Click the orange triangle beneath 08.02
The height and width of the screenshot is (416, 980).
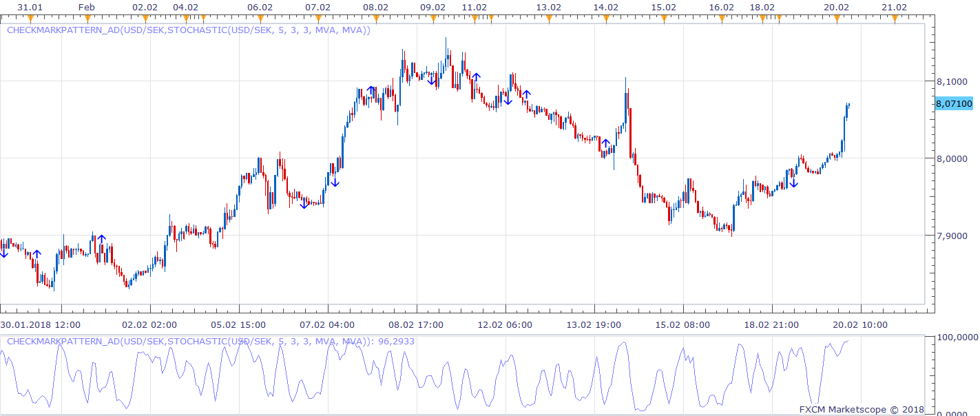click(375, 19)
